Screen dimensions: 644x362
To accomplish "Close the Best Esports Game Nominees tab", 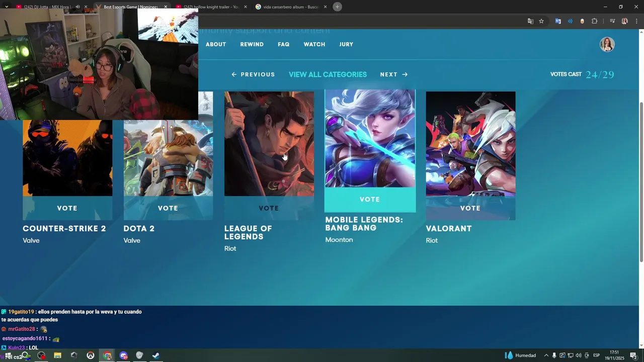I will (166, 7).
